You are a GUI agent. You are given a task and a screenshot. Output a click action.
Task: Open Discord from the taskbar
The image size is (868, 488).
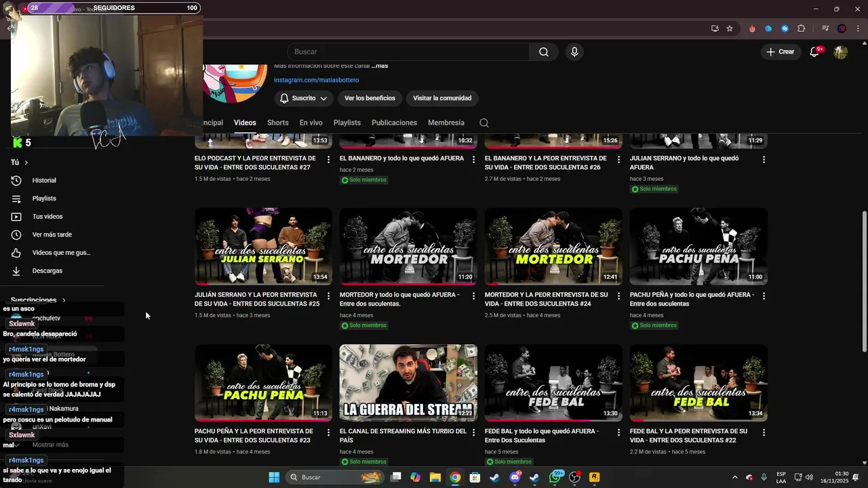pyautogui.click(x=515, y=477)
